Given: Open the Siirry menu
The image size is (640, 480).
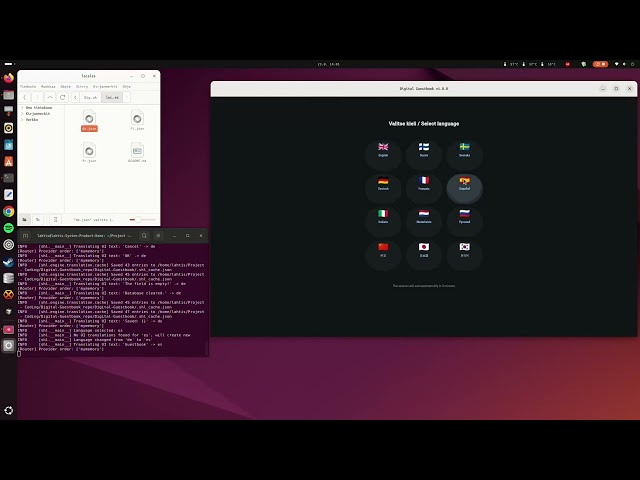Looking at the screenshot, I should pos(82,87).
